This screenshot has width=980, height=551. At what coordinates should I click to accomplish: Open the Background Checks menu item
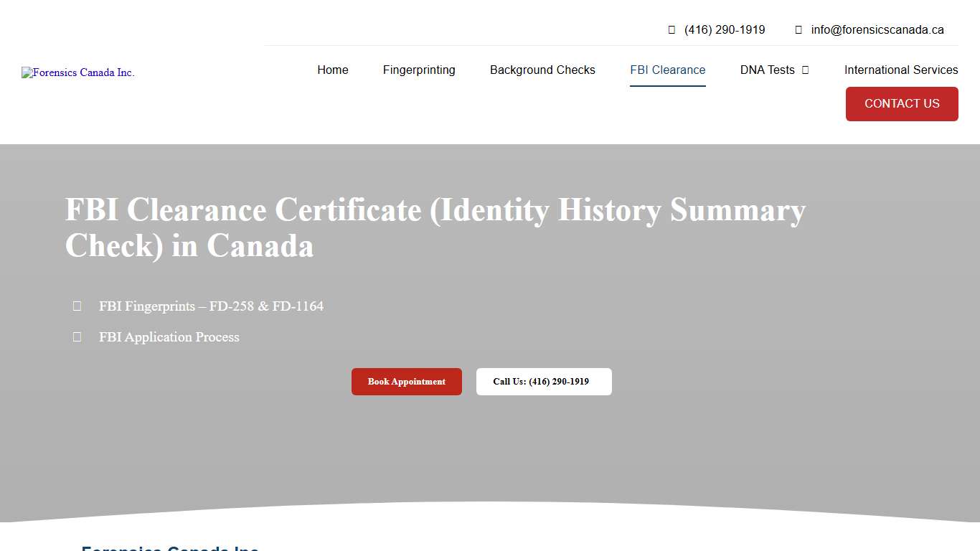click(542, 70)
